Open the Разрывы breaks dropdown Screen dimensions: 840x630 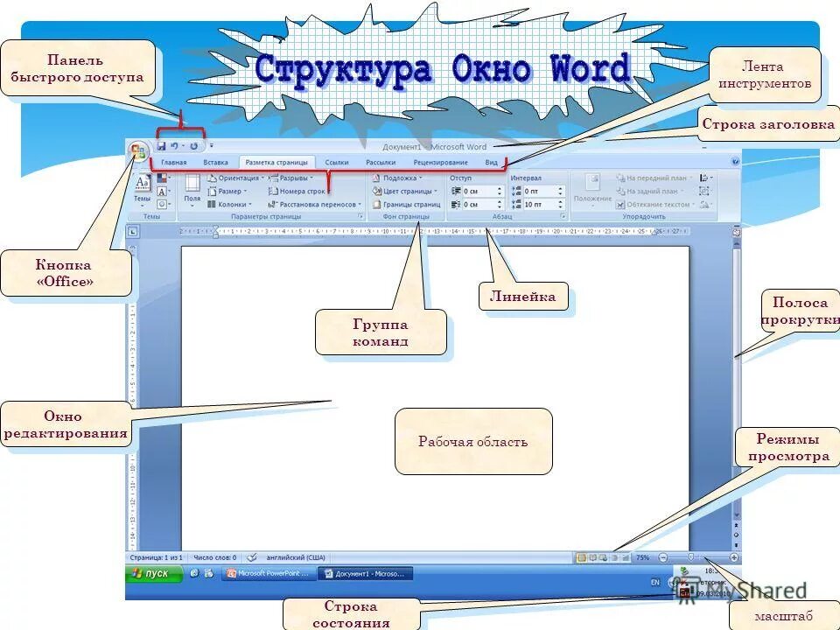tap(290, 178)
